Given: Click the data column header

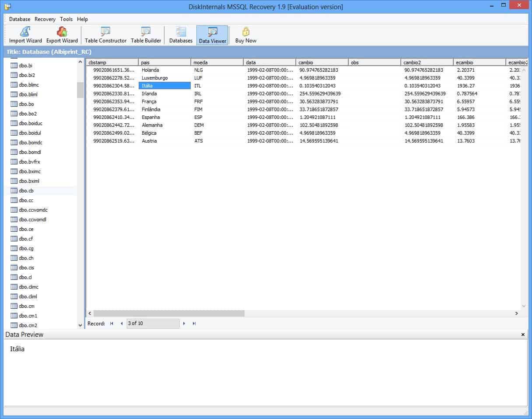Looking at the screenshot, I should [269, 63].
